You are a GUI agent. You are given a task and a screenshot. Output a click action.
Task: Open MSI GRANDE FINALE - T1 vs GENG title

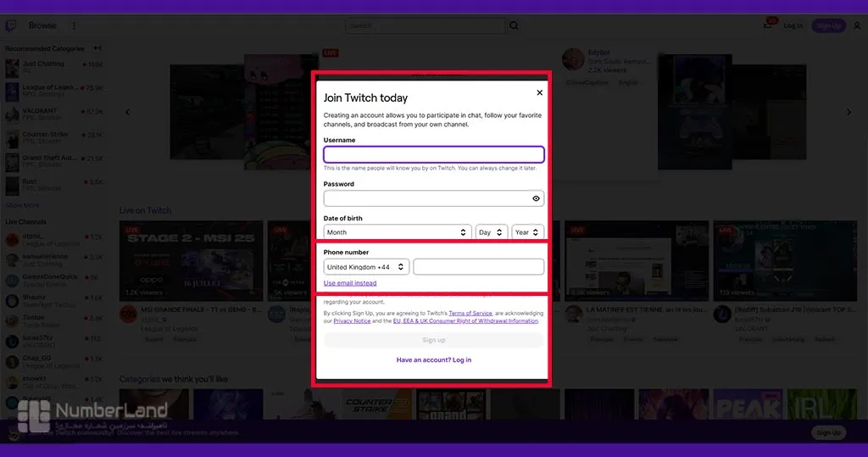tap(201, 309)
